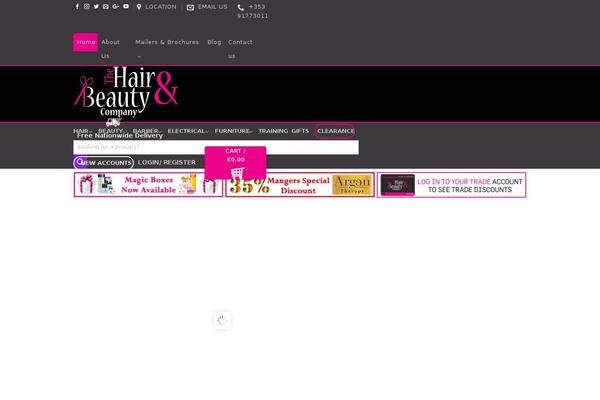Focus the product search field
The width and height of the screenshot is (600, 400).
click(x=216, y=147)
